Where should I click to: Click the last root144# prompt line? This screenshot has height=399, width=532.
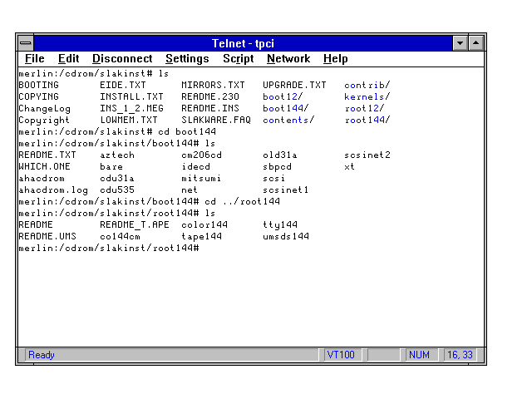(x=108, y=248)
